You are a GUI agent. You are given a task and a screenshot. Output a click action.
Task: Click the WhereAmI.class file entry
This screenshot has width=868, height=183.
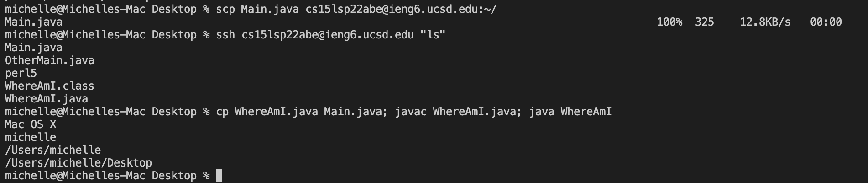[x=50, y=86]
